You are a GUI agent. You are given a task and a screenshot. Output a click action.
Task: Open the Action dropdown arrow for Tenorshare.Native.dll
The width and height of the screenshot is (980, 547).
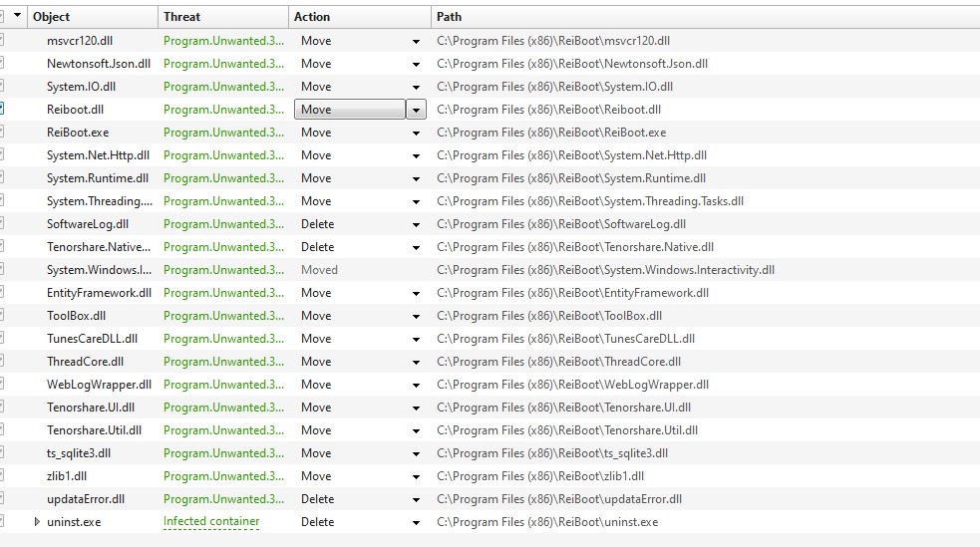pyautogui.click(x=416, y=247)
